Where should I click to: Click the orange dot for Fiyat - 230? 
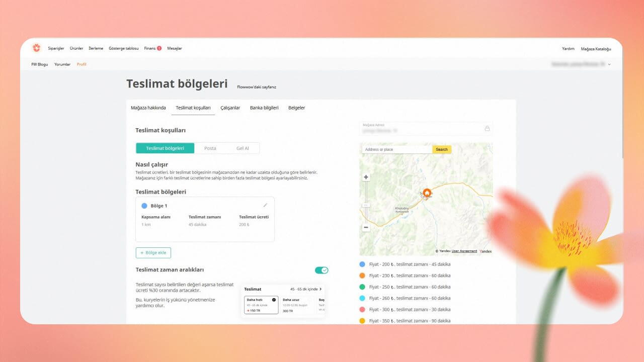point(362,276)
